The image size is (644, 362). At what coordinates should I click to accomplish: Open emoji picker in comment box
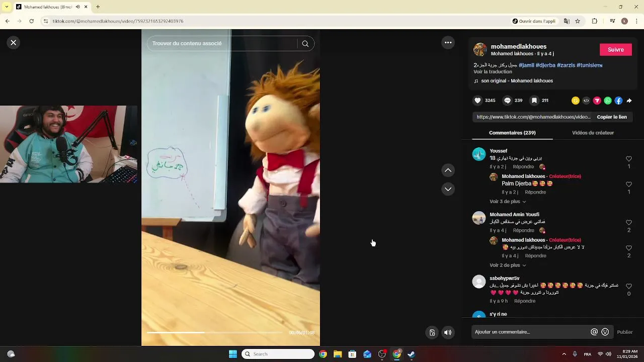click(x=605, y=332)
